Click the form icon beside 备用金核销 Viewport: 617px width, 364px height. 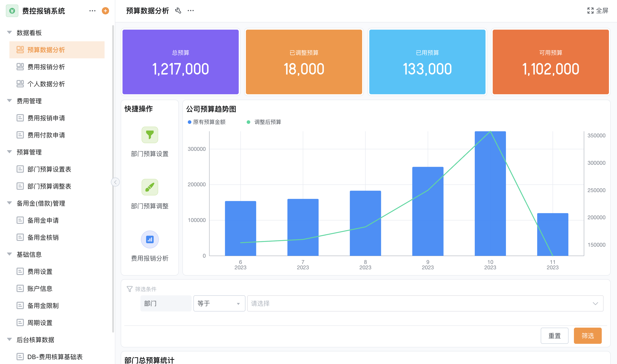pyautogui.click(x=20, y=237)
